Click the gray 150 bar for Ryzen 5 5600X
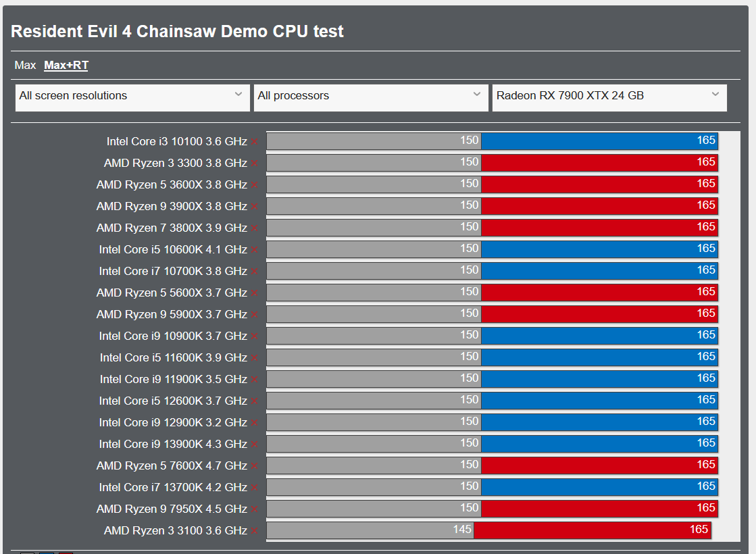Viewport: 756px width, 554px height. pos(374,292)
